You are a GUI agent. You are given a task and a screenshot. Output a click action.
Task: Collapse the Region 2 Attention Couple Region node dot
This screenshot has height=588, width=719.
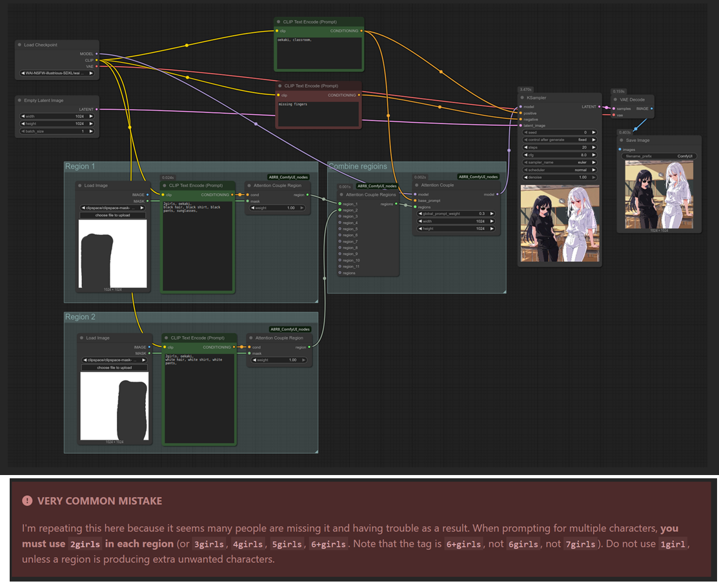(251, 338)
